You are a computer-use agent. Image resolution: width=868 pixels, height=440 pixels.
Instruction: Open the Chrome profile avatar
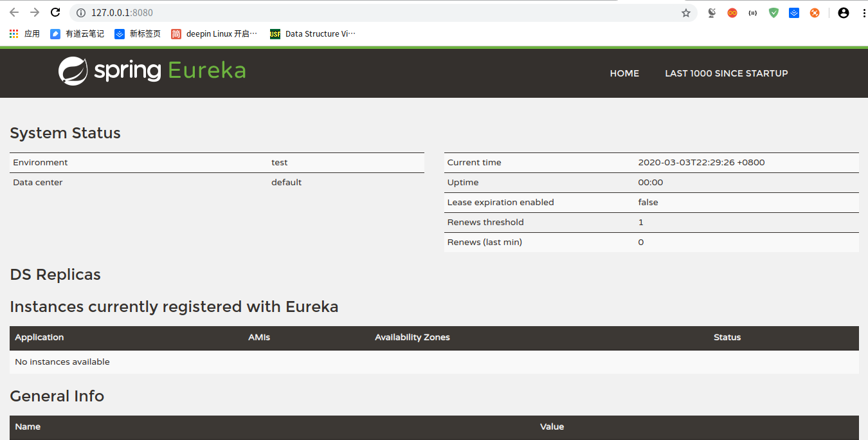844,13
